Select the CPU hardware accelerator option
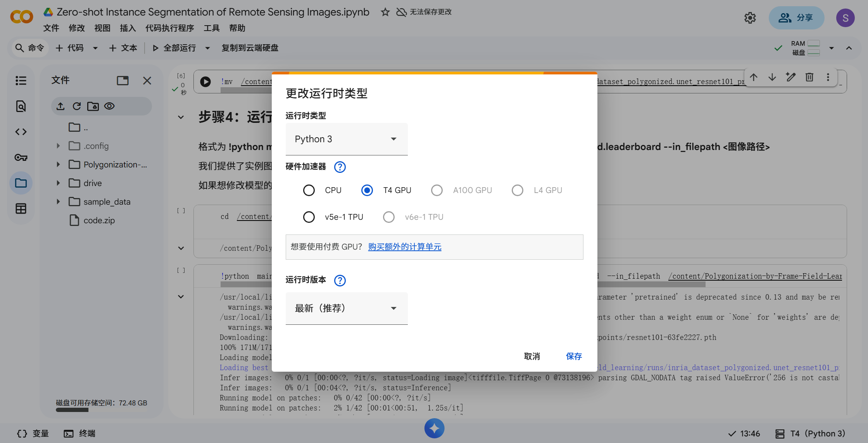The image size is (868, 443). point(309,190)
